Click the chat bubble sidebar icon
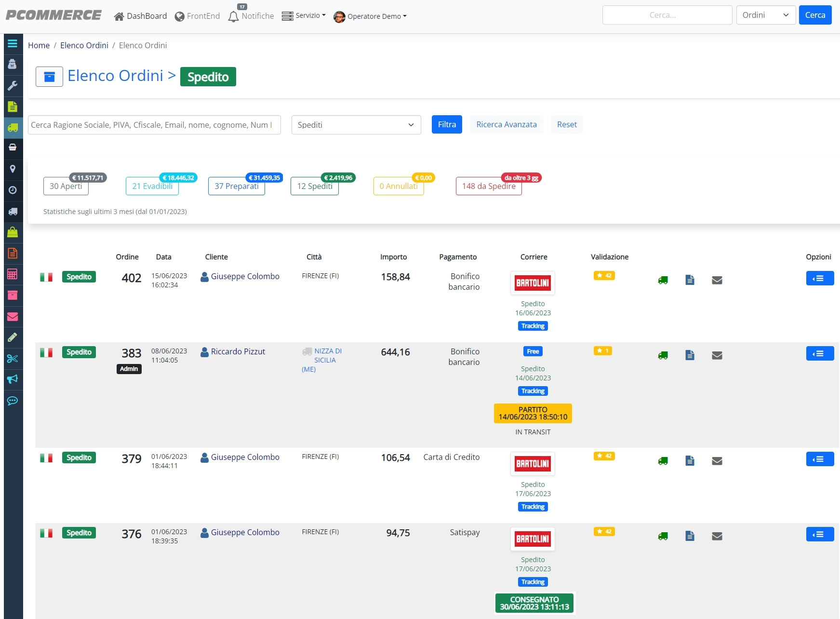This screenshot has height=619, width=840. click(13, 401)
